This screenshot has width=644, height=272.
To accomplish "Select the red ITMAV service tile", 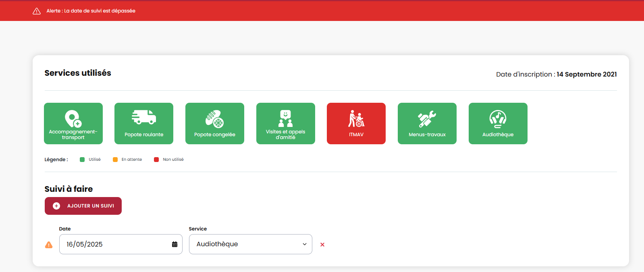I will click(356, 123).
